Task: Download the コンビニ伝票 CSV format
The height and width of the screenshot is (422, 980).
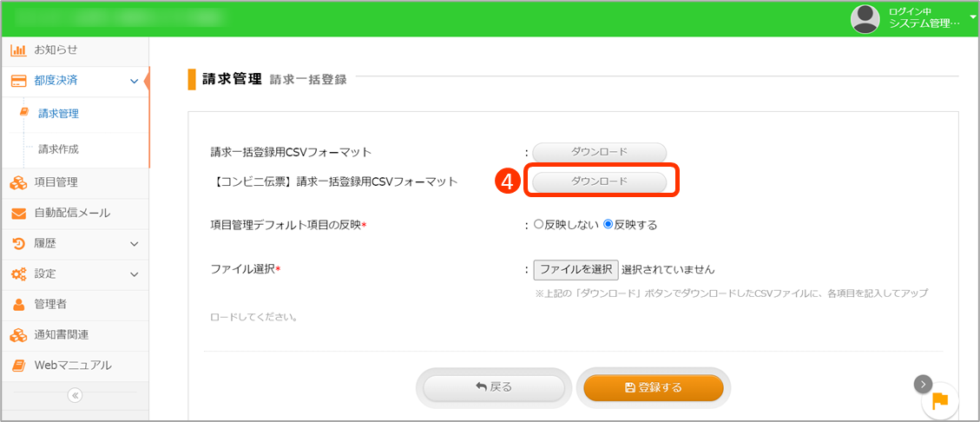Action: (599, 181)
